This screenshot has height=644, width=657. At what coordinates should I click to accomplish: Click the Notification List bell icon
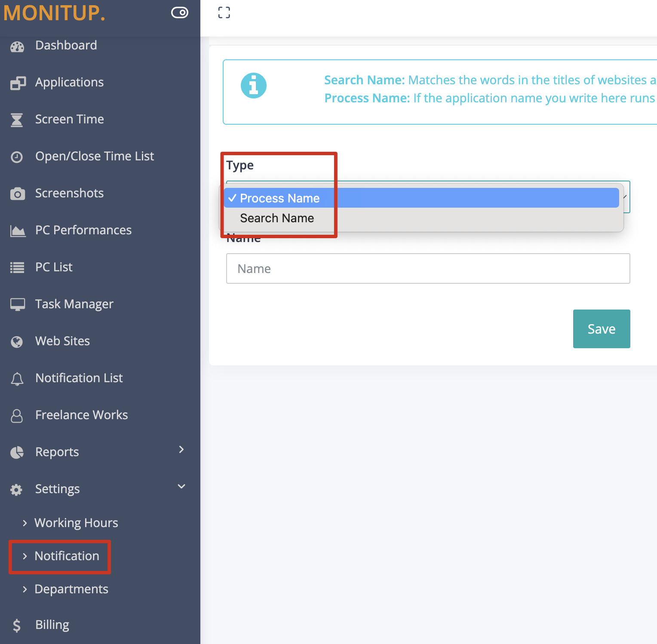17,379
